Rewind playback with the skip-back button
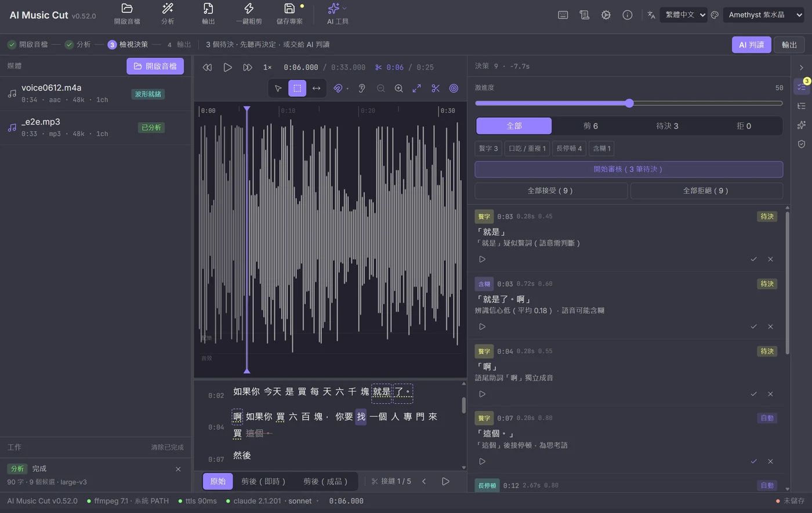 [x=207, y=67]
